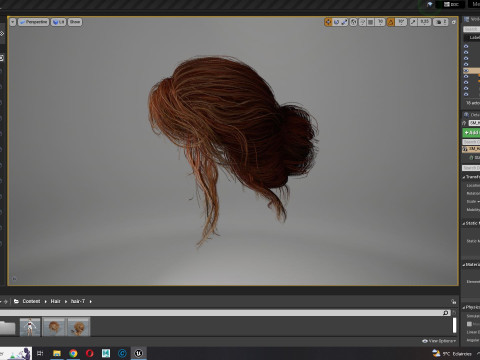This screenshot has height=360, width=480.
Task: Select the rotate transform tool
Action: [x=336, y=22]
